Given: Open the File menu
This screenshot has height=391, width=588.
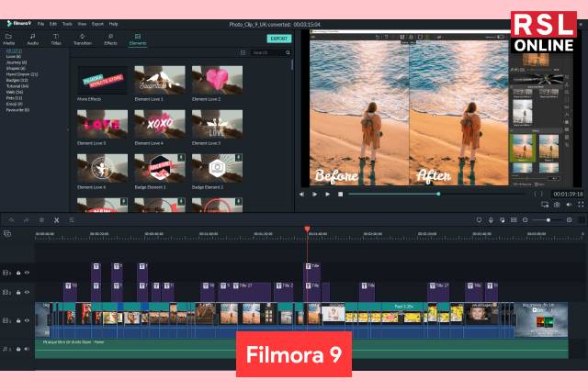Looking at the screenshot, I should click(40, 24).
